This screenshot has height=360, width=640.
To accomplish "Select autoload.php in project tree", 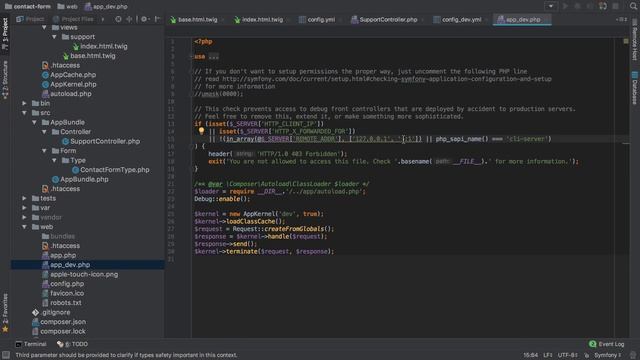I will coord(71,94).
